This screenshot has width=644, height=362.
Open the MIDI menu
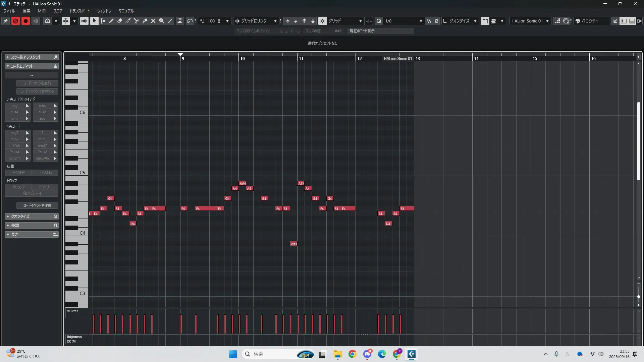42,11
